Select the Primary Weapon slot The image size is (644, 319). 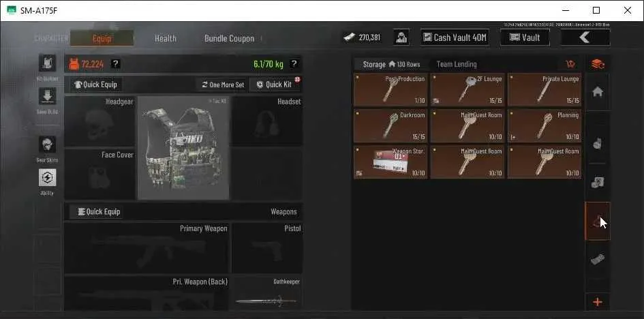tap(147, 248)
